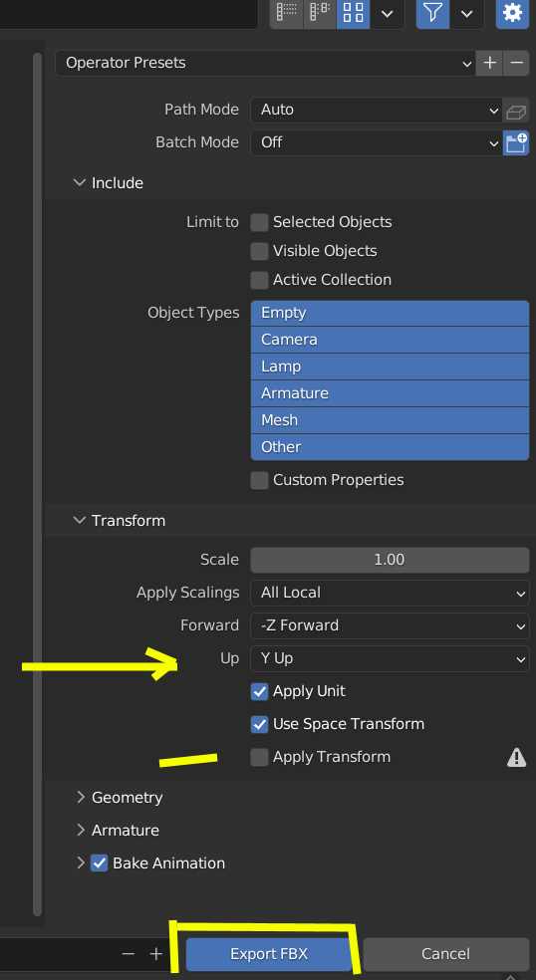The image size is (536, 980).
Task: Toggle Mesh object type
Action: [x=390, y=420]
